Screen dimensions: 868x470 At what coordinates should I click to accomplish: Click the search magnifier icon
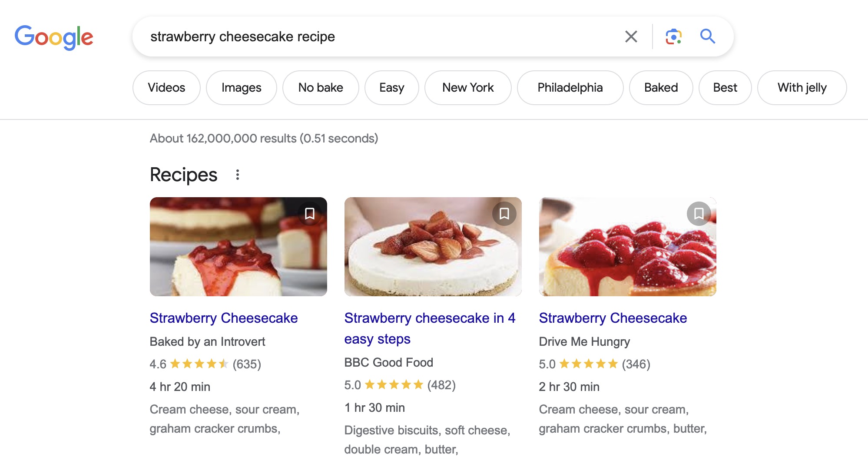[707, 36]
